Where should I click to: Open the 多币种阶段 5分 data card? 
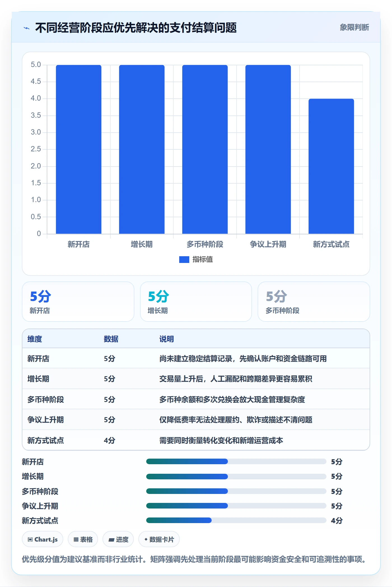[x=314, y=302]
